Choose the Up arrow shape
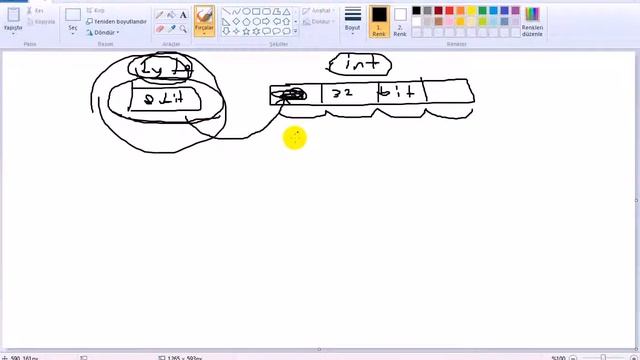Image resolution: width=640 pixels, height=360 pixels. (287, 22)
